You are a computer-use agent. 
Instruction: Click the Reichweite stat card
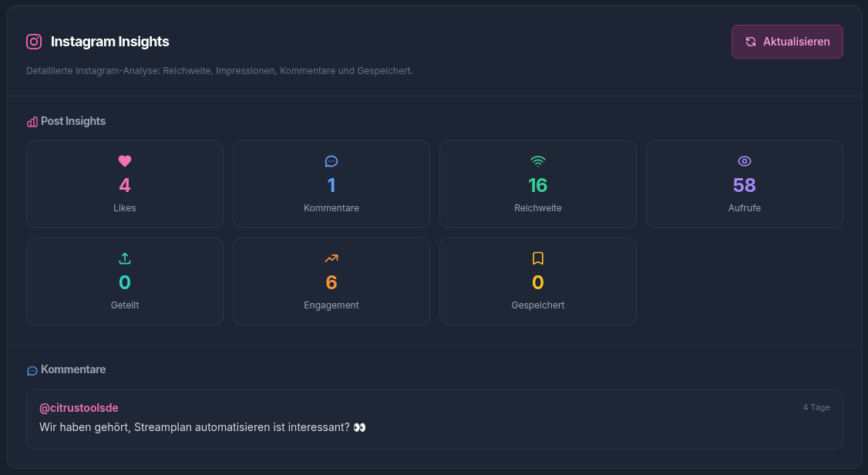point(538,184)
